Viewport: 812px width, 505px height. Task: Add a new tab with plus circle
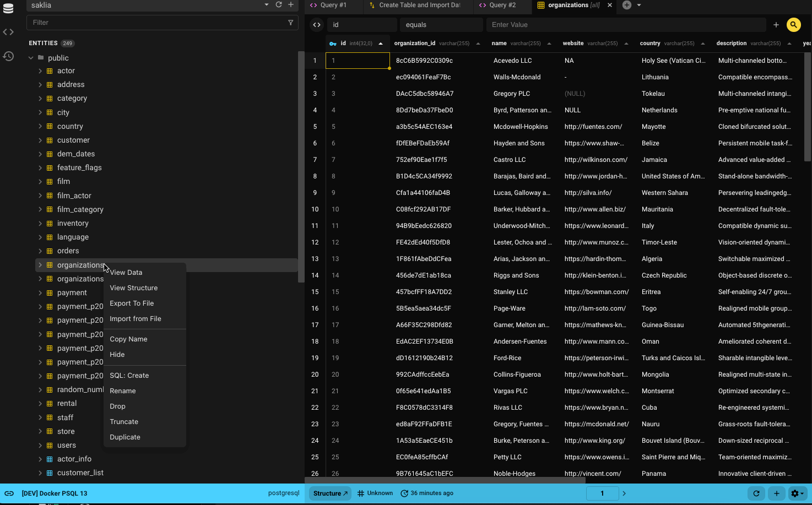pyautogui.click(x=627, y=5)
